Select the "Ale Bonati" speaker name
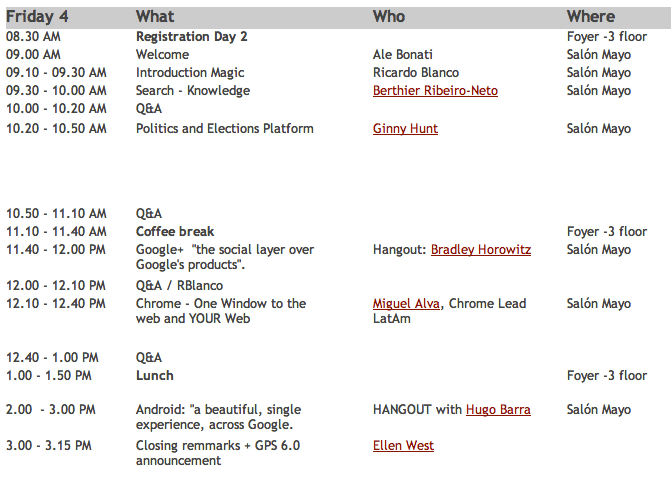 point(403,55)
